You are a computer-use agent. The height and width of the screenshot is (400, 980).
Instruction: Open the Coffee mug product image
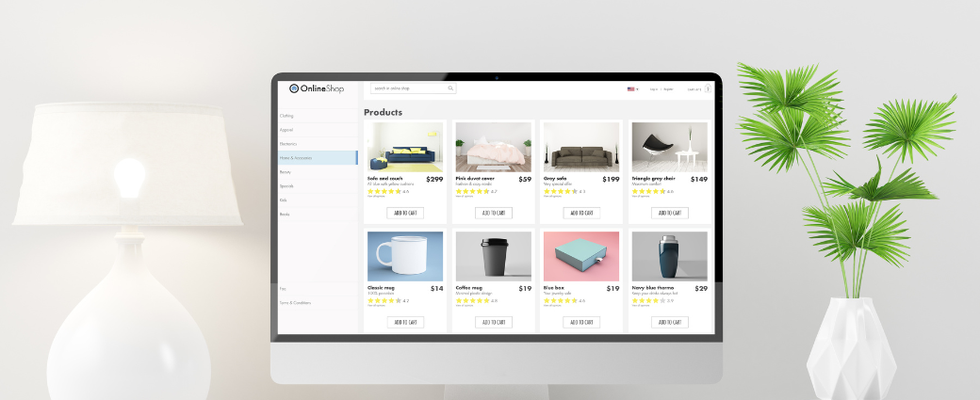click(x=493, y=256)
